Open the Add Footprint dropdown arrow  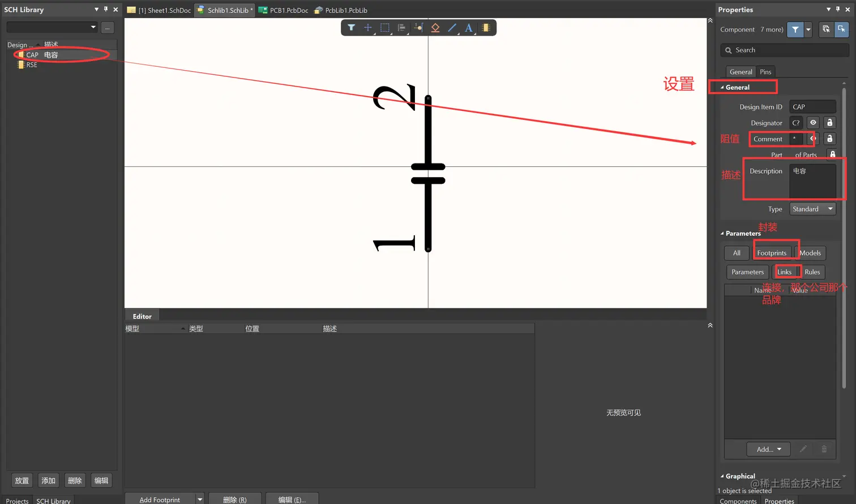(x=200, y=499)
